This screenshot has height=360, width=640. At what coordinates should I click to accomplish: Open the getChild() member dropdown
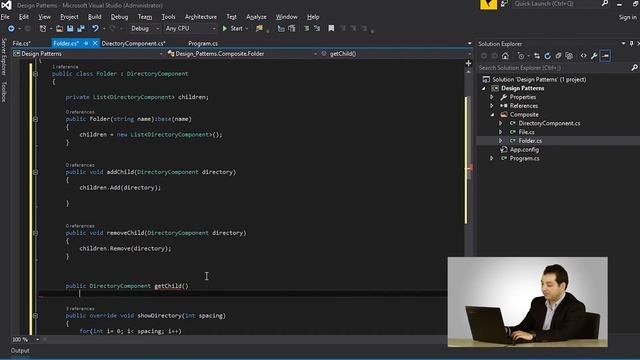395,54
